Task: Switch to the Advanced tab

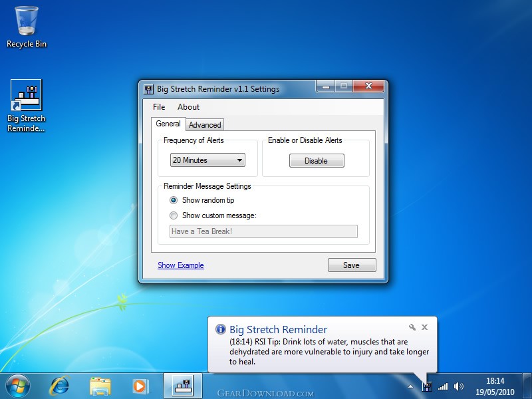Action: 205,125
